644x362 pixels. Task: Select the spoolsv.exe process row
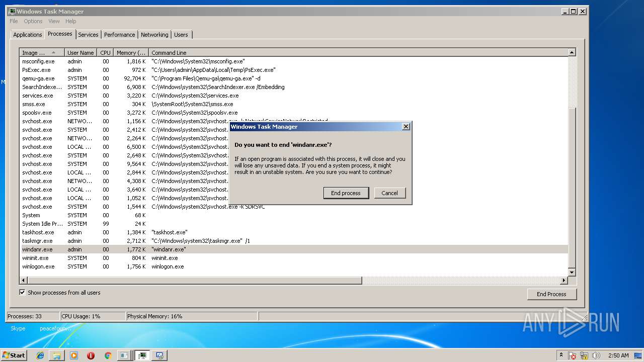[x=294, y=113]
